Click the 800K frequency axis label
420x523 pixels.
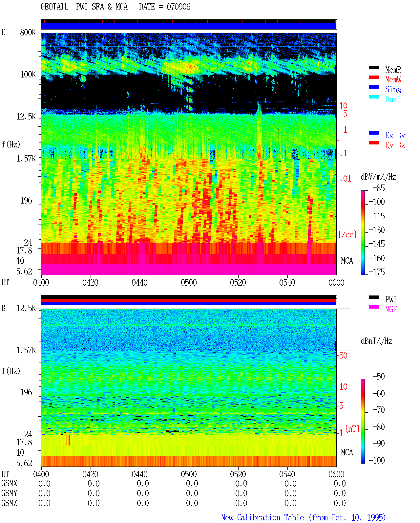tap(28, 32)
